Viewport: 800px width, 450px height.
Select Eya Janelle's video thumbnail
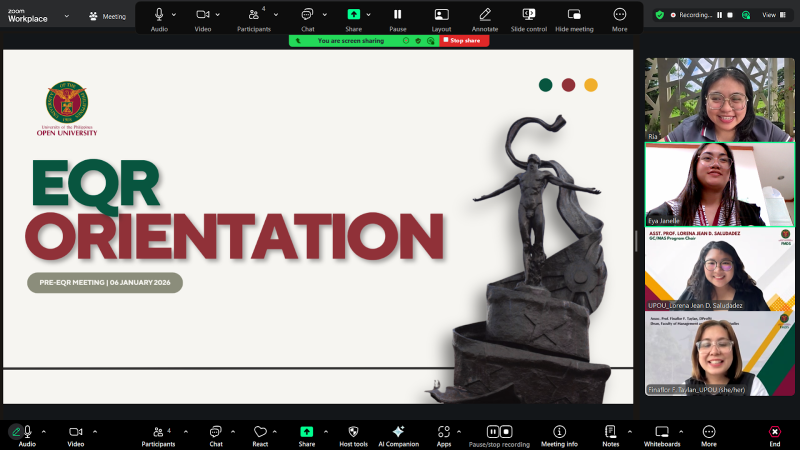pyautogui.click(x=719, y=184)
